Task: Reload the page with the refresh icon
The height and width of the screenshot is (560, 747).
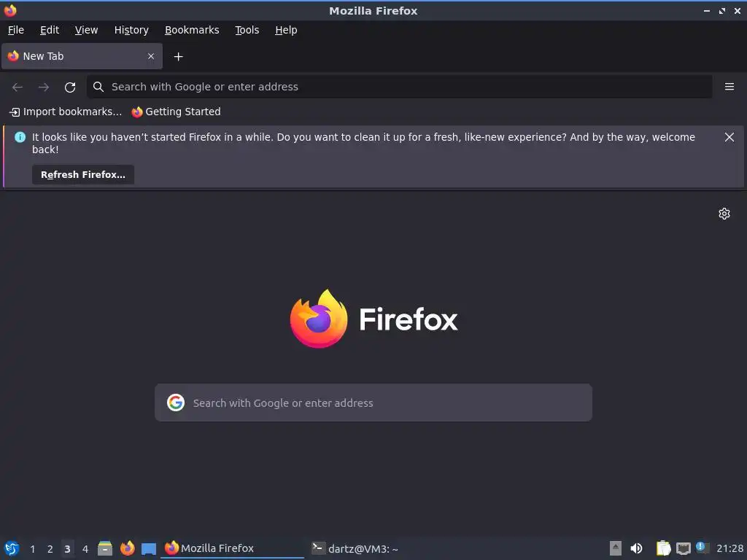Action: (70, 87)
